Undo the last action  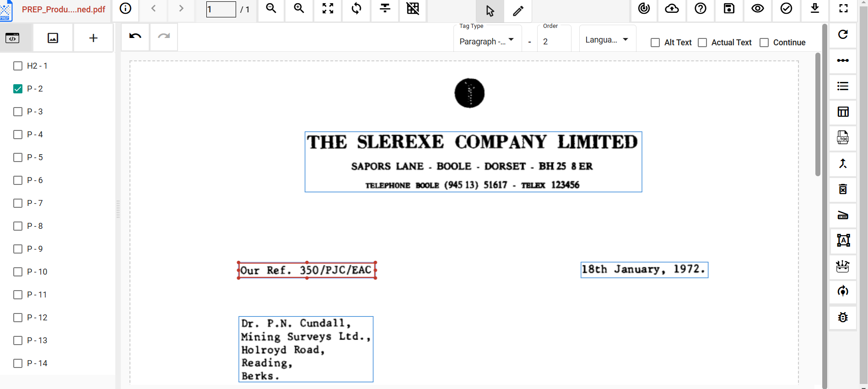135,36
